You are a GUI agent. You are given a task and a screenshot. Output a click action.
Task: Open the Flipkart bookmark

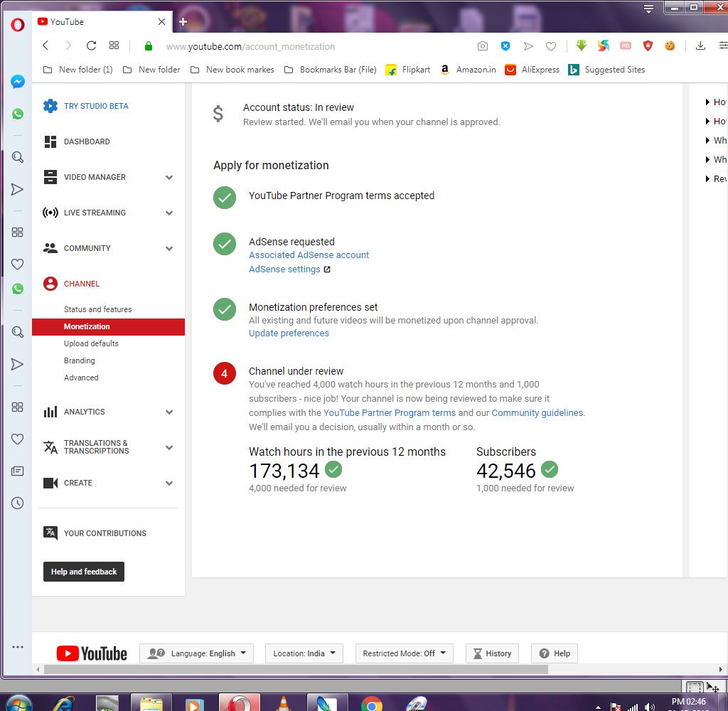coord(409,70)
